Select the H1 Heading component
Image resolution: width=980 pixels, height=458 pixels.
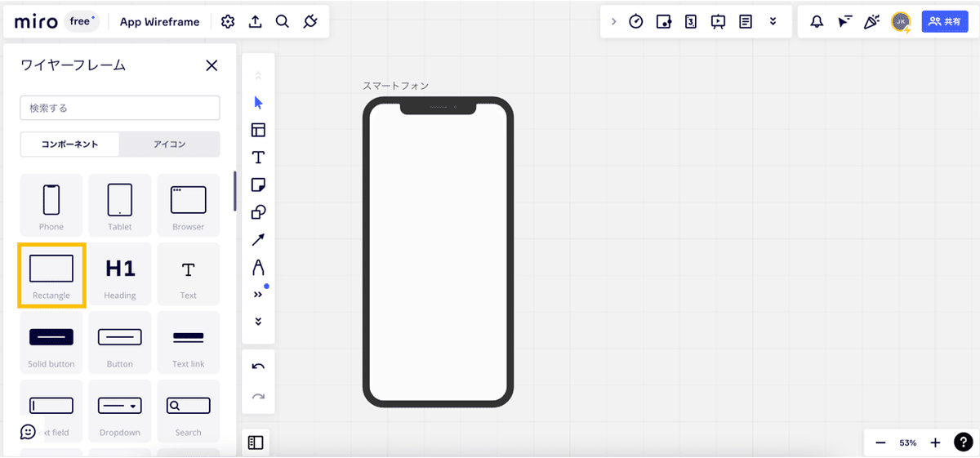[x=120, y=274]
